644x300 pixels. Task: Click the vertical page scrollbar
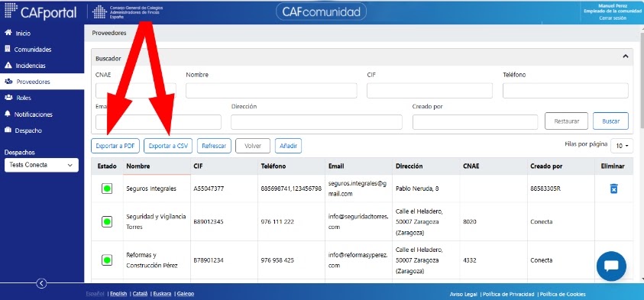pyautogui.click(x=642, y=154)
